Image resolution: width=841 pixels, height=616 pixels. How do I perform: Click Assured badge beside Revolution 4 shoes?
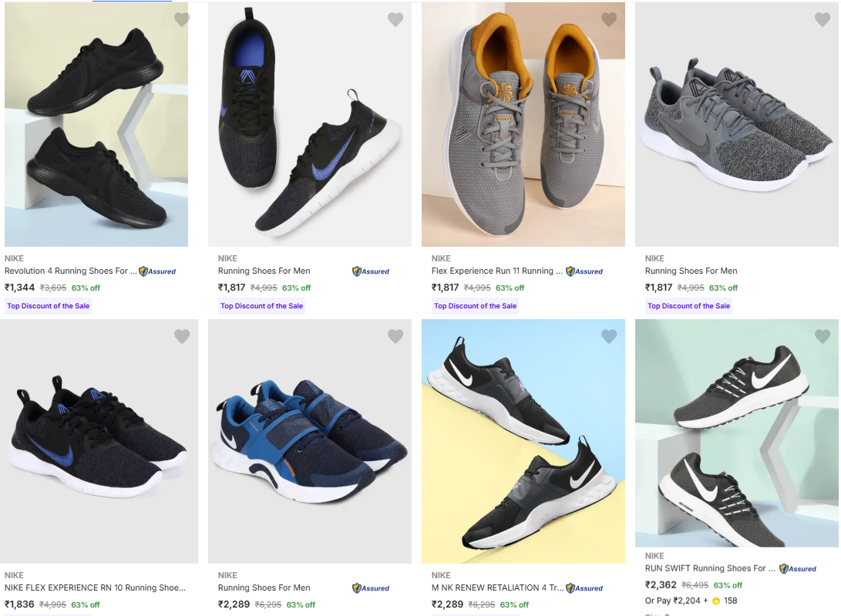click(157, 271)
